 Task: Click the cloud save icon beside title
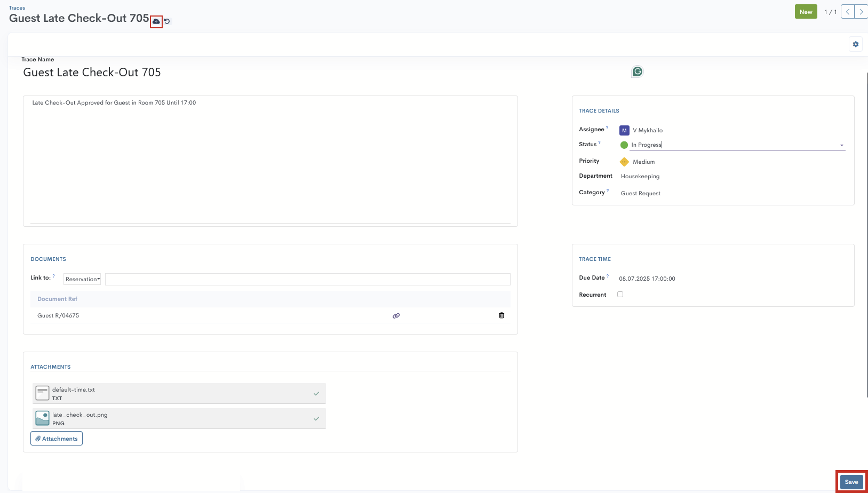tap(156, 21)
